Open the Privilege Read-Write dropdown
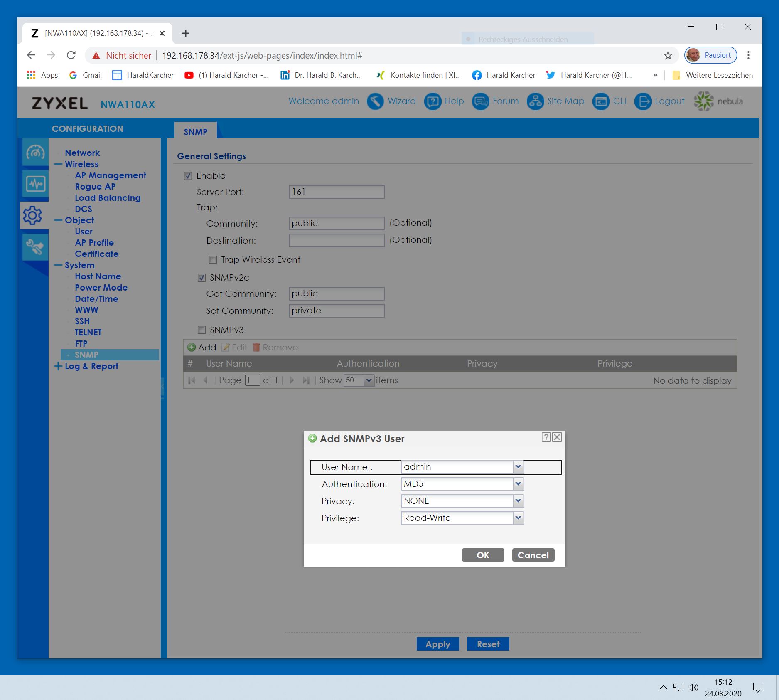 click(518, 518)
